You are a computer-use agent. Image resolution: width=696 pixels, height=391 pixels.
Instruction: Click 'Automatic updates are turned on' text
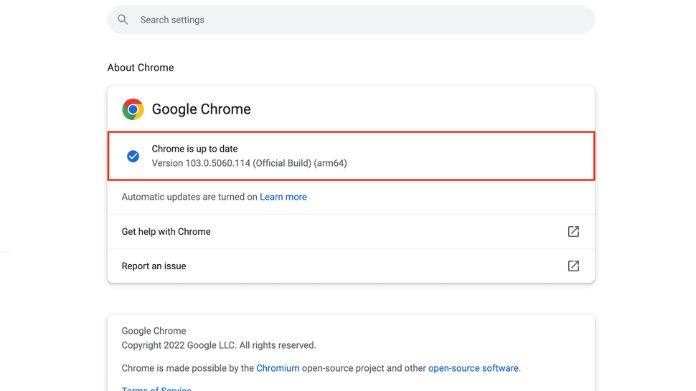(x=190, y=197)
